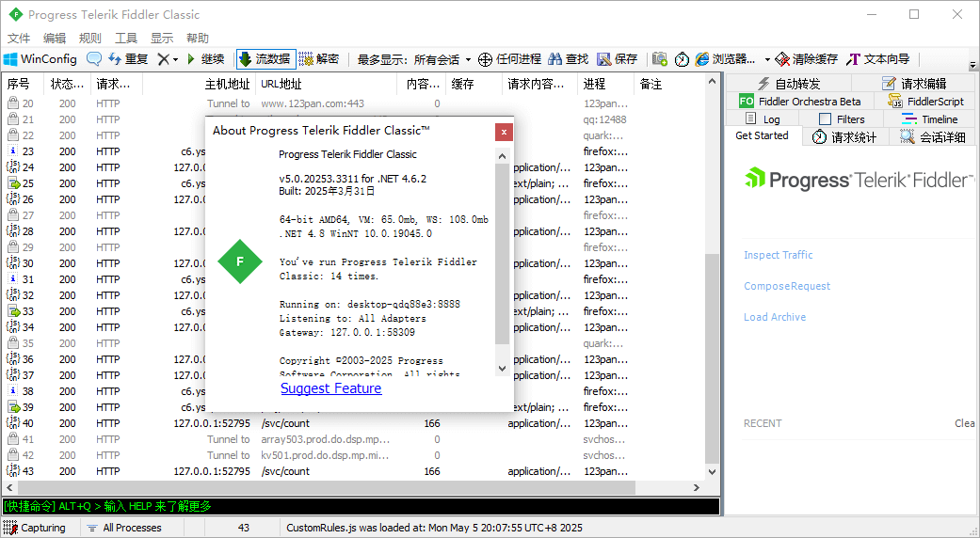Image resolution: width=980 pixels, height=538 pixels.
Task: Click the WinConfig toolbar icon
Action: 10,59
